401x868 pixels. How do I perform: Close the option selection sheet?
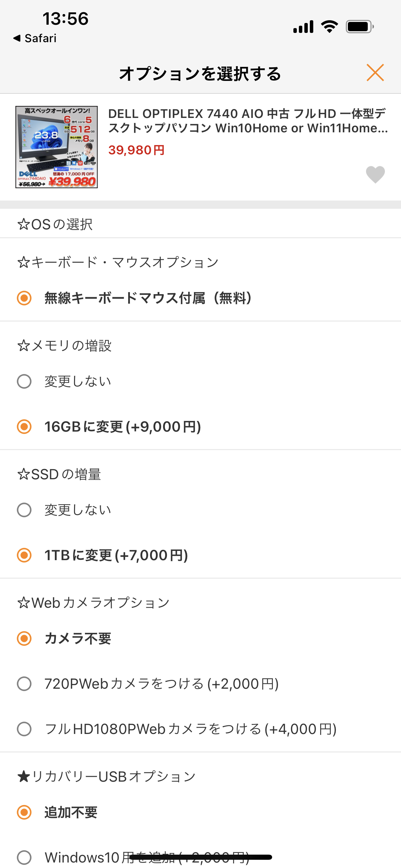point(375,73)
